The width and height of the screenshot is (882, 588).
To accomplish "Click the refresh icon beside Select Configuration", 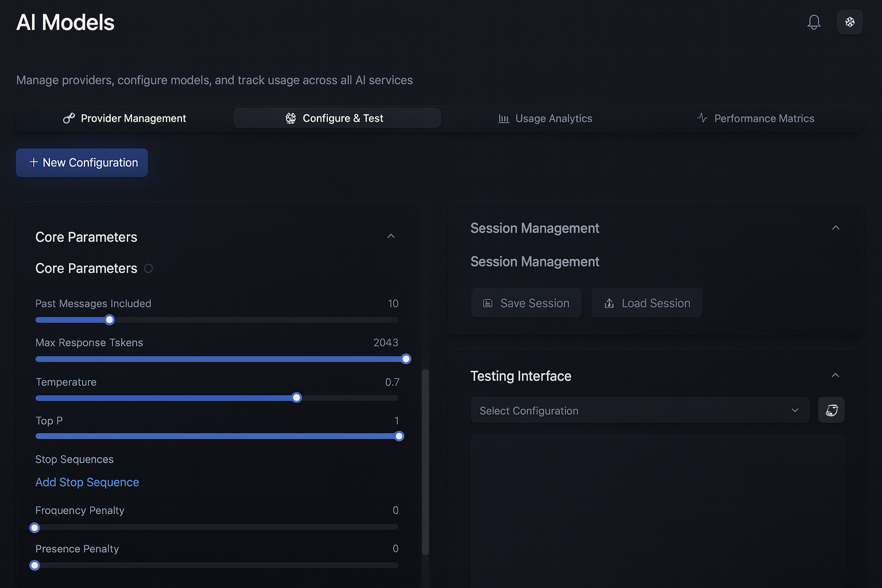I will coord(831,410).
